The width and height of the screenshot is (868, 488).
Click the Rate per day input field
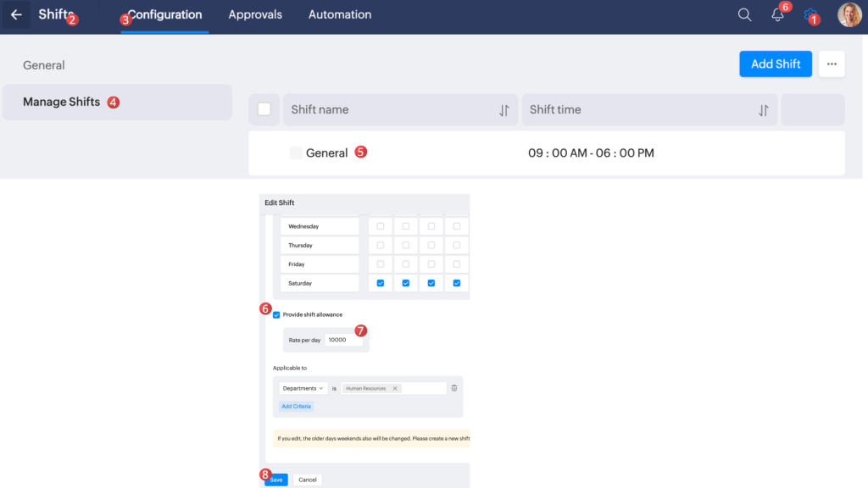click(x=343, y=340)
